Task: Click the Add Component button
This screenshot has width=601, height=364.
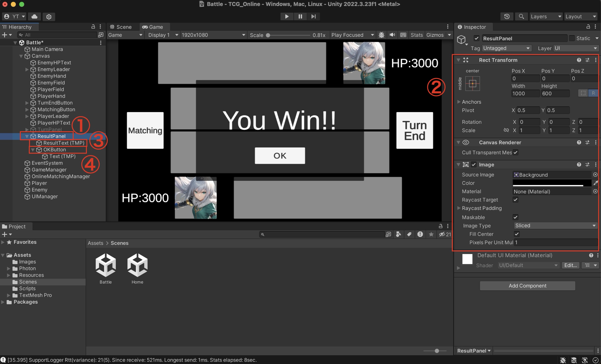Action: click(x=527, y=286)
